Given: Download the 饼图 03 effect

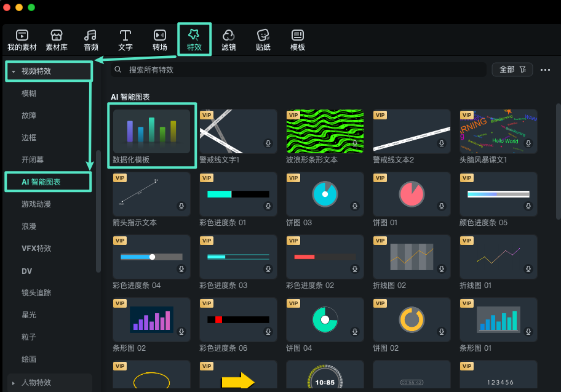Looking at the screenshot, I should [355, 206].
